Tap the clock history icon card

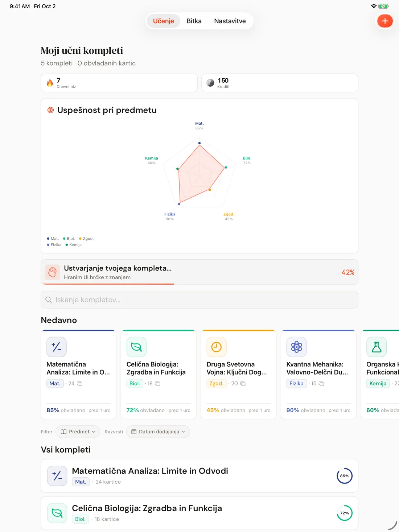(217, 347)
